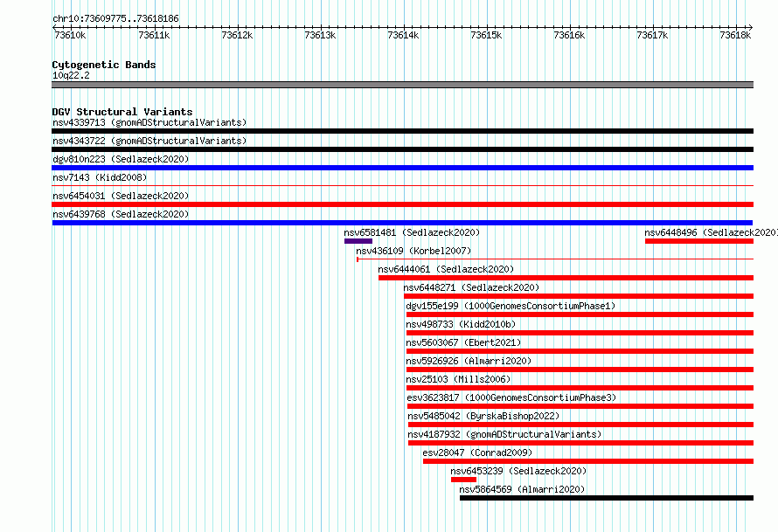
Task: Select the esv28047 (Conrad2009) label
Action: point(477,453)
